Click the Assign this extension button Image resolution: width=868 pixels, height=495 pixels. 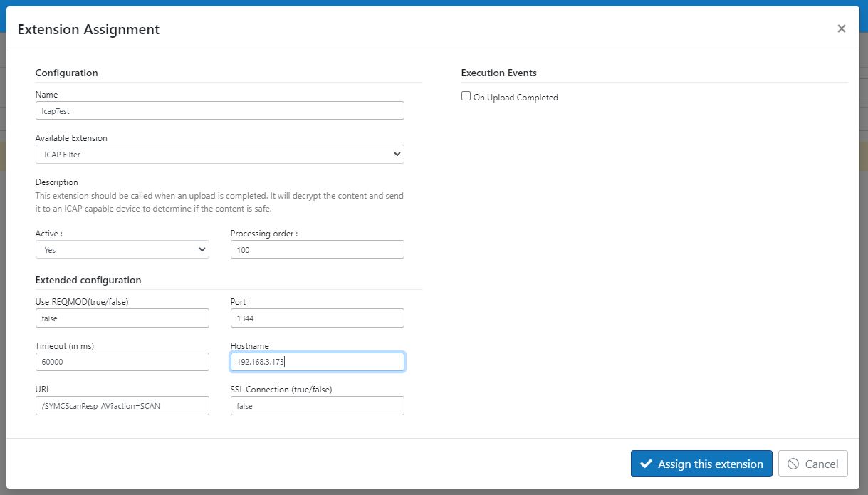[701, 464]
